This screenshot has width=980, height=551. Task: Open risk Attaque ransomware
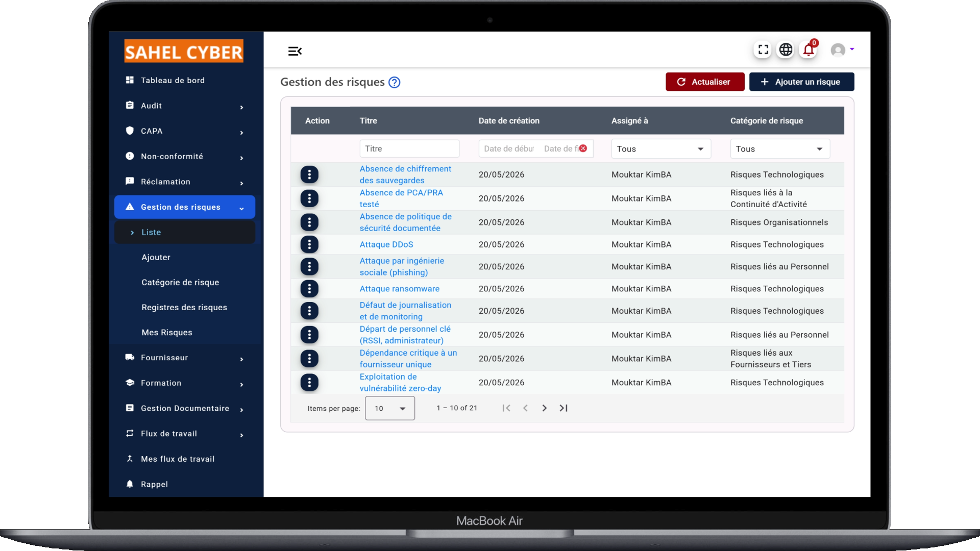(400, 289)
